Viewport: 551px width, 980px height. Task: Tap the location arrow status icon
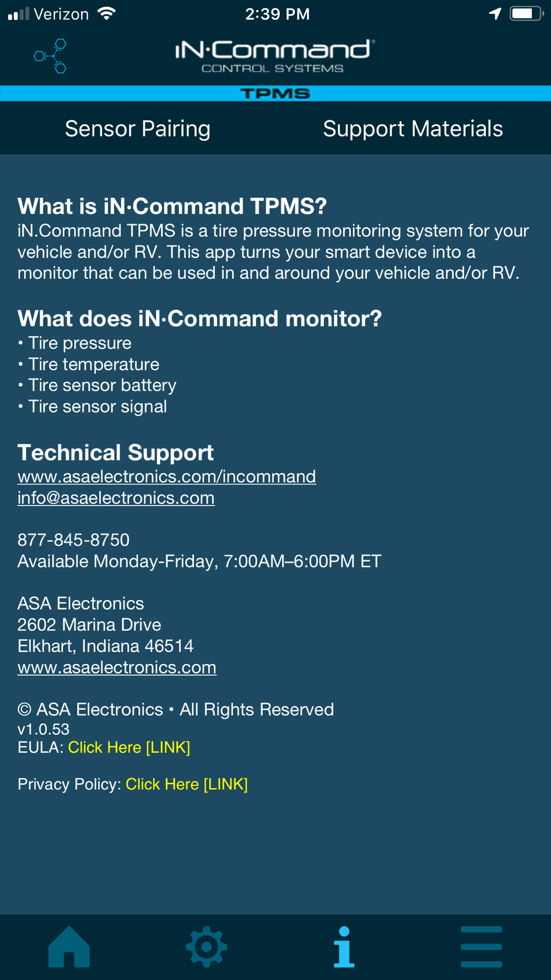click(x=495, y=14)
